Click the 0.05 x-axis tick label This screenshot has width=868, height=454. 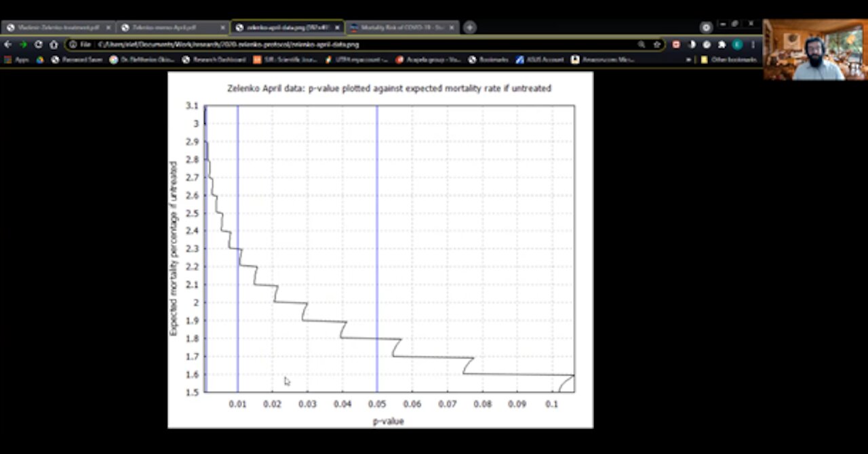pos(377,405)
